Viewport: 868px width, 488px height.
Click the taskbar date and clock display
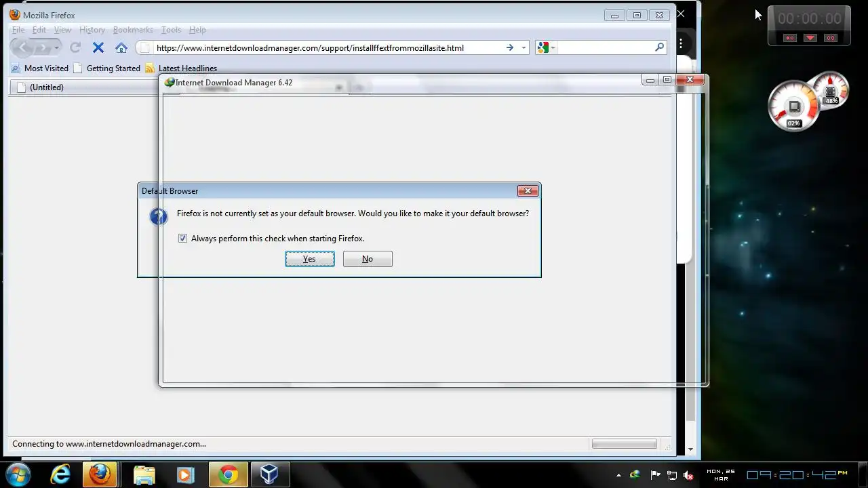click(x=777, y=475)
